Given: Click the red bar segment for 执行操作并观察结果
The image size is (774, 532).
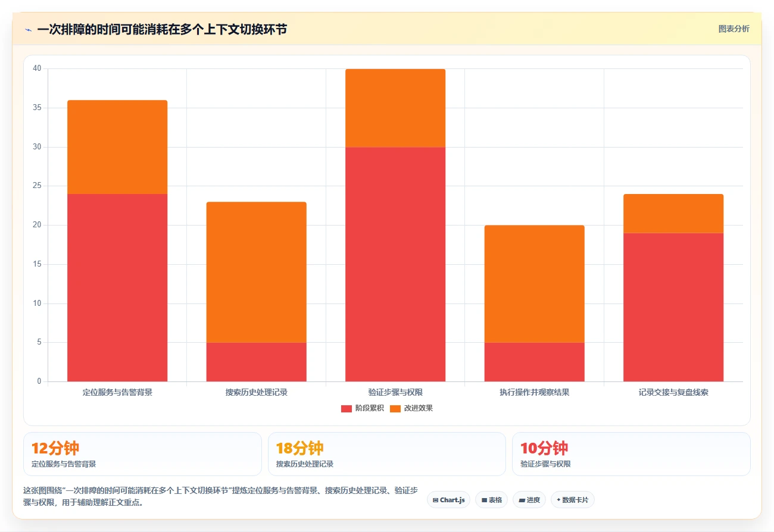Looking at the screenshot, I should (x=535, y=362).
